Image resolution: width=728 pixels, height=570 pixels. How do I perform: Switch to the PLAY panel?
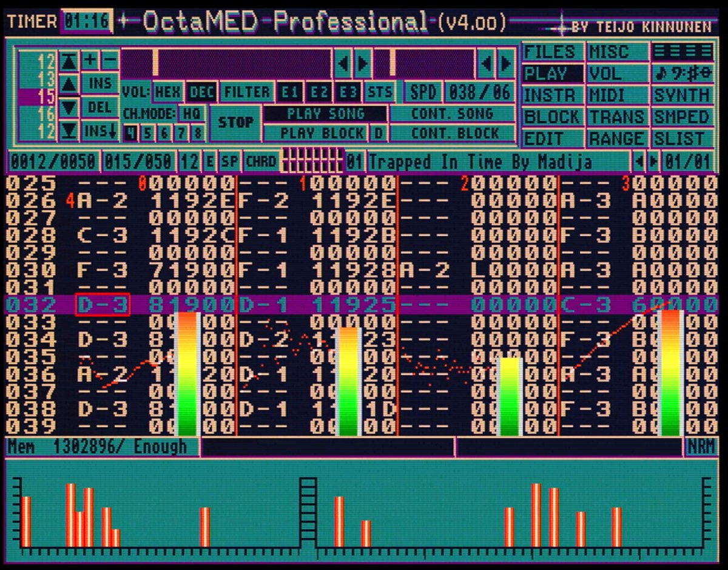point(553,73)
